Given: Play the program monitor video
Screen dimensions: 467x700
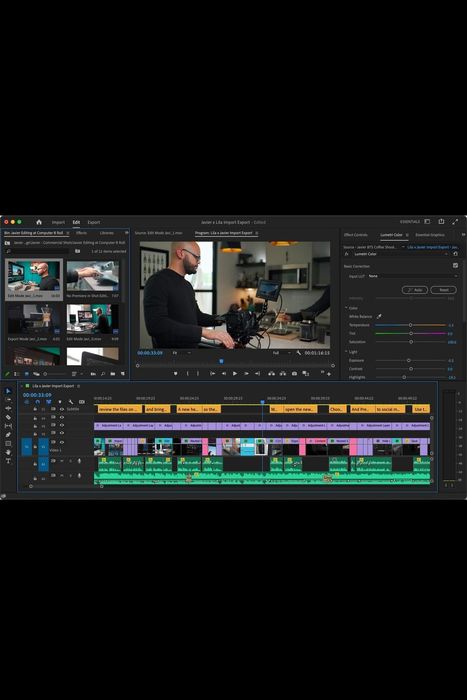Looking at the screenshot, I should pyautogui.click(x=235, y=374).
